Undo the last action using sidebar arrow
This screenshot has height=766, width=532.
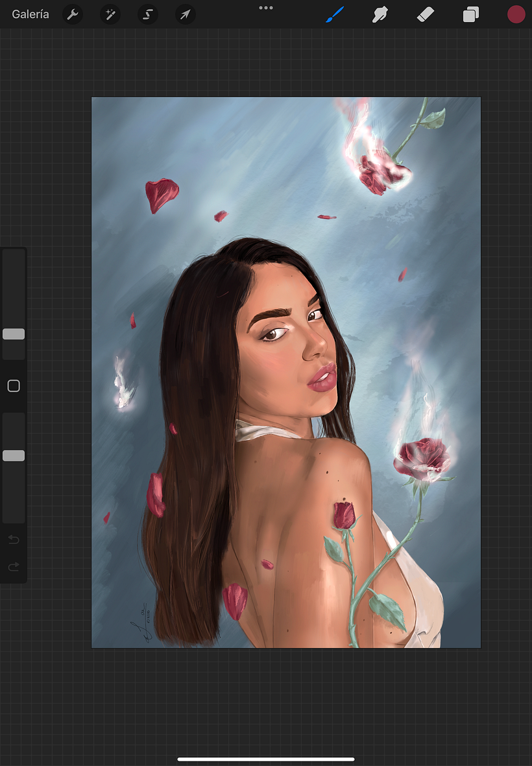(x=14, y=539)
